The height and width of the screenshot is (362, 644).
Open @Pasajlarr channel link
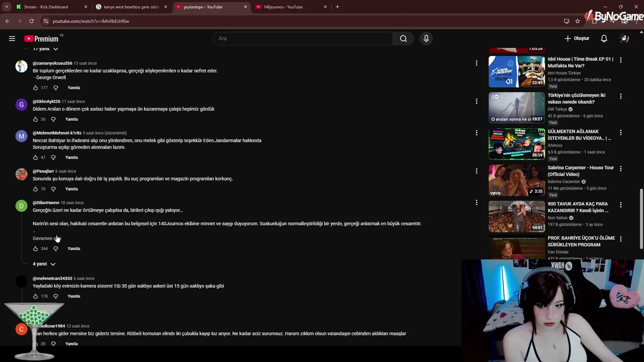[43, 171]
